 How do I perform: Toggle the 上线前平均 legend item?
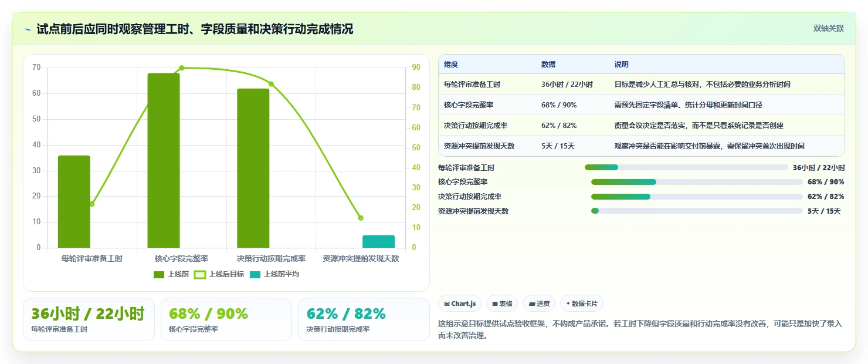tap(274, 274)
